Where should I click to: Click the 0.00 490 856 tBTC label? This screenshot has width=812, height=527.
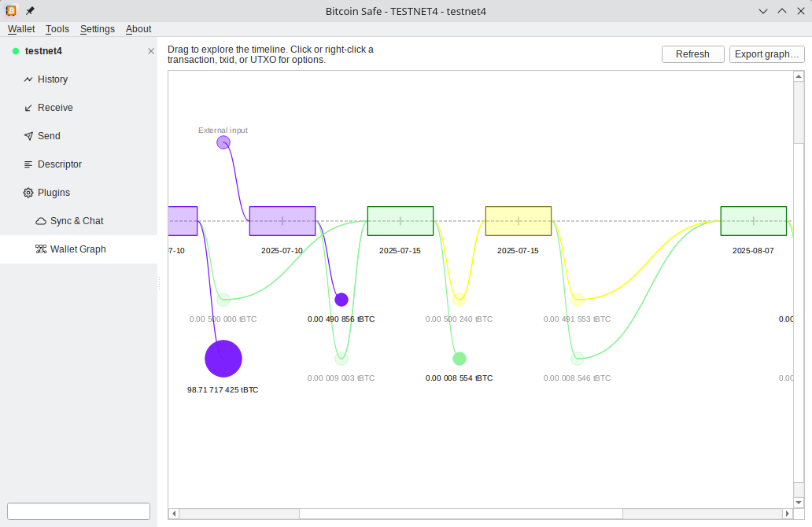(x=341, y=319)
